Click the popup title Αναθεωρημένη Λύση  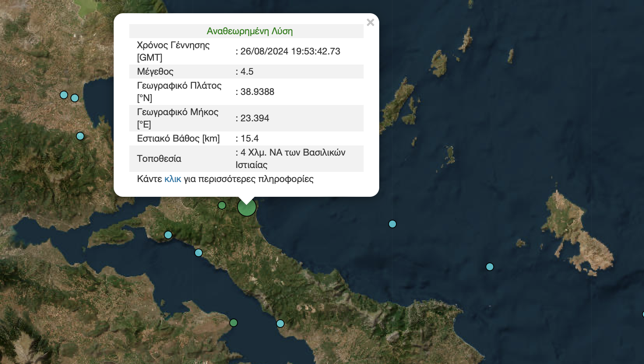(249, 31)
